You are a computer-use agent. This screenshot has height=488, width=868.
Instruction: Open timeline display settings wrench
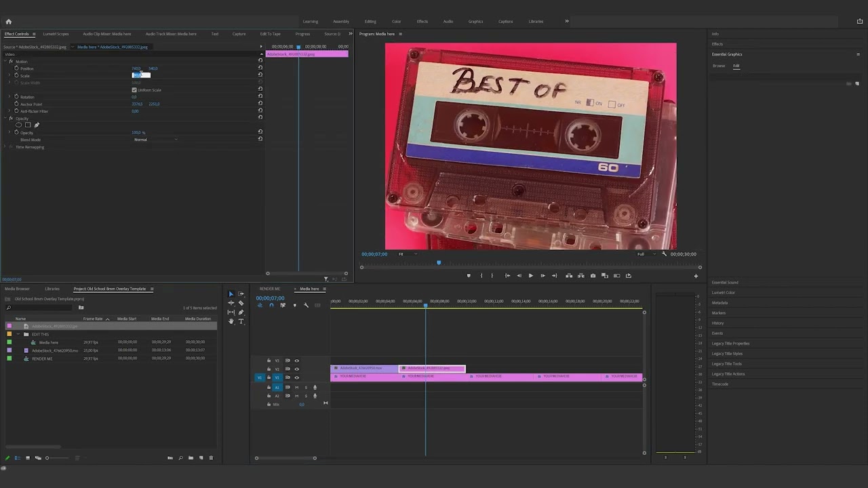[x=306, y=305]
